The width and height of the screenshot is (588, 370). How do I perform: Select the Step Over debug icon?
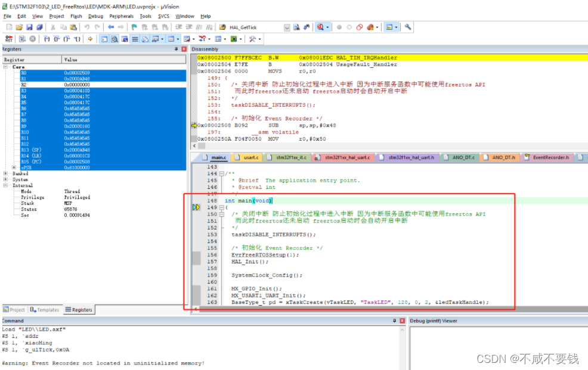pos(57,39)
